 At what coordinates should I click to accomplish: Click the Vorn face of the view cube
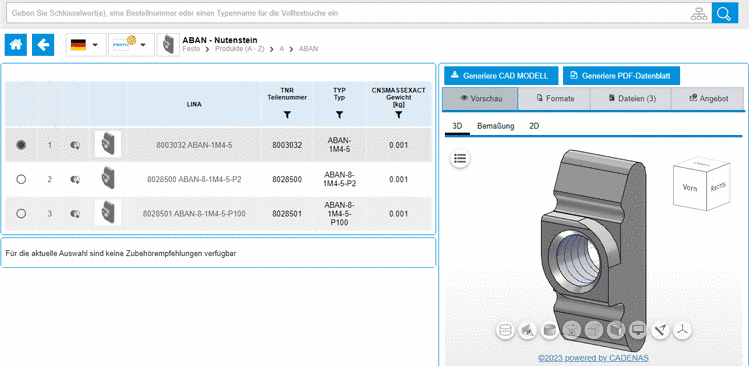tap(690, 188)
